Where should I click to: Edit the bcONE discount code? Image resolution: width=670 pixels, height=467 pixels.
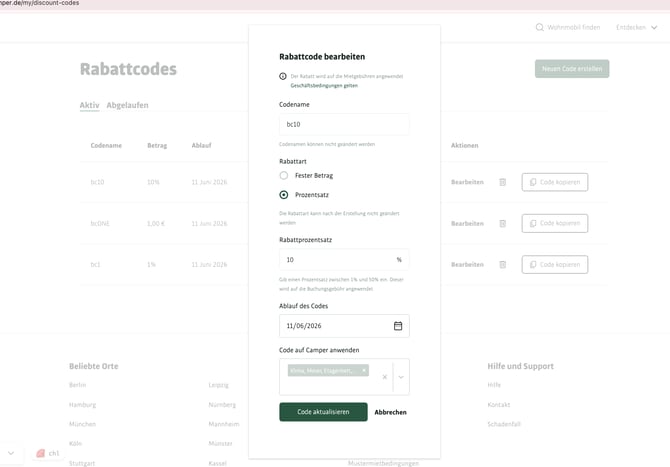tap(467, 223)
